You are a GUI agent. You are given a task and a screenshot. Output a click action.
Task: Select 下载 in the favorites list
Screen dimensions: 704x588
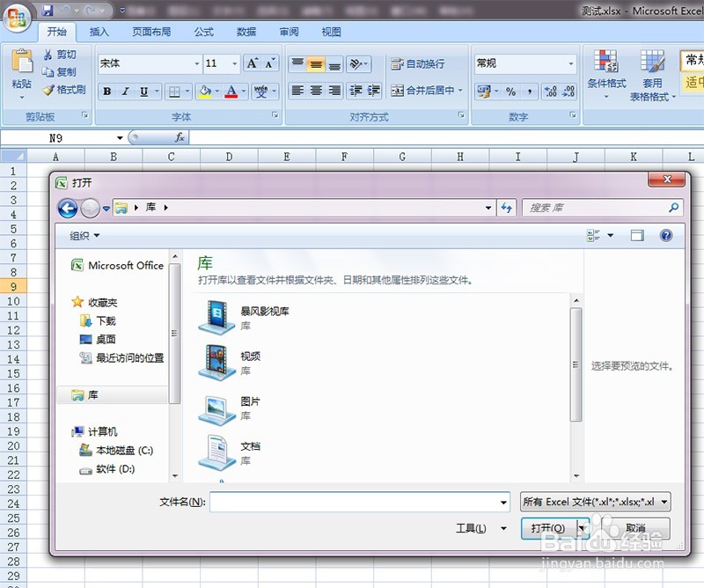pos(106,320)
